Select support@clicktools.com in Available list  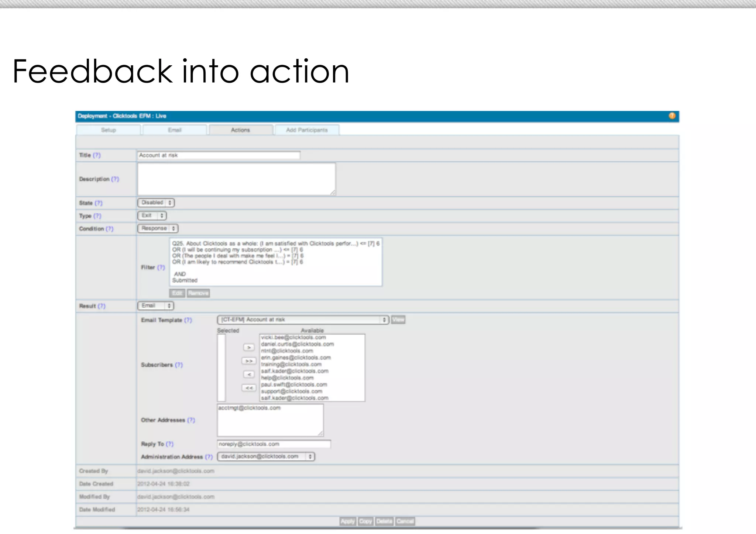click(x=292, y=391)
